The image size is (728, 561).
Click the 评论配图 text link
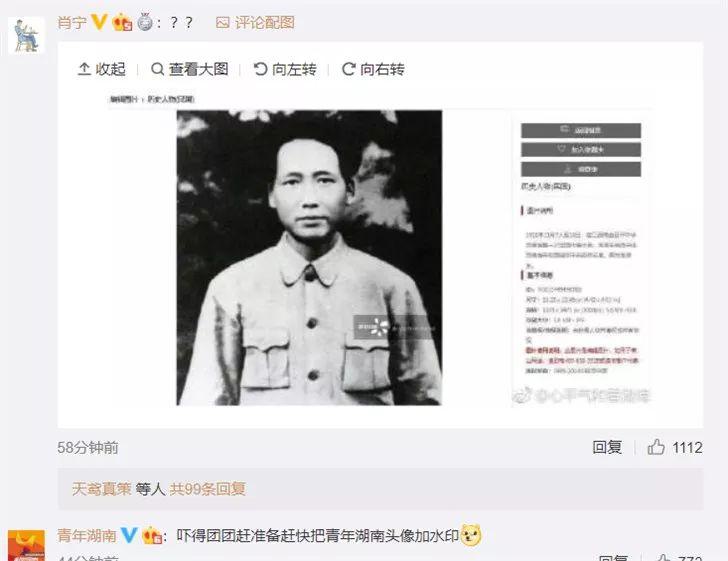pos(264,22)
